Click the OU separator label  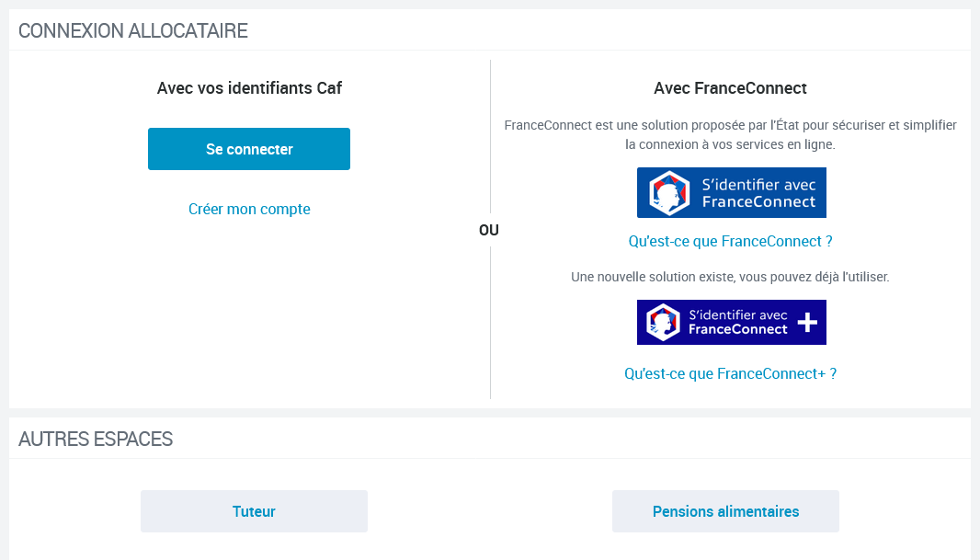489,230
